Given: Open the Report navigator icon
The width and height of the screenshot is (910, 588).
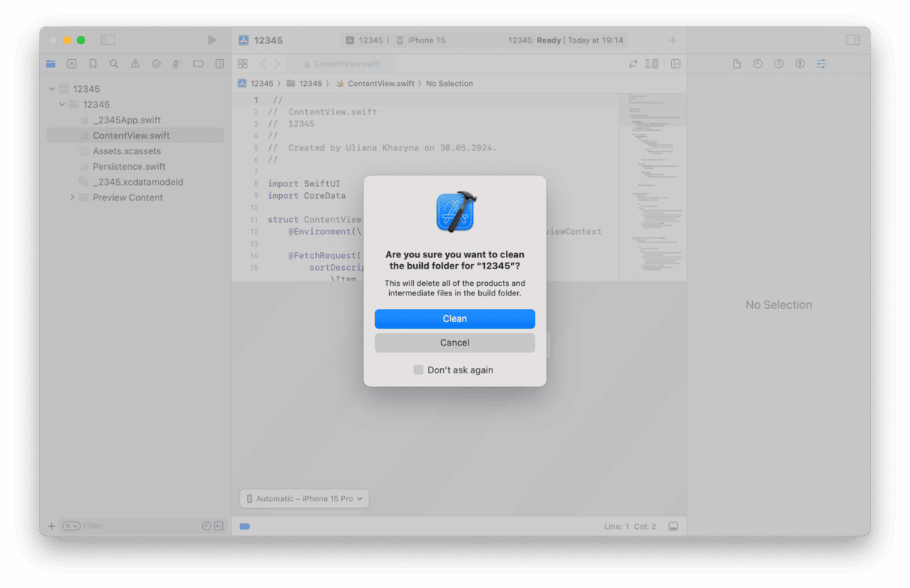Looking at the screenshot, I should coord(219,64).
